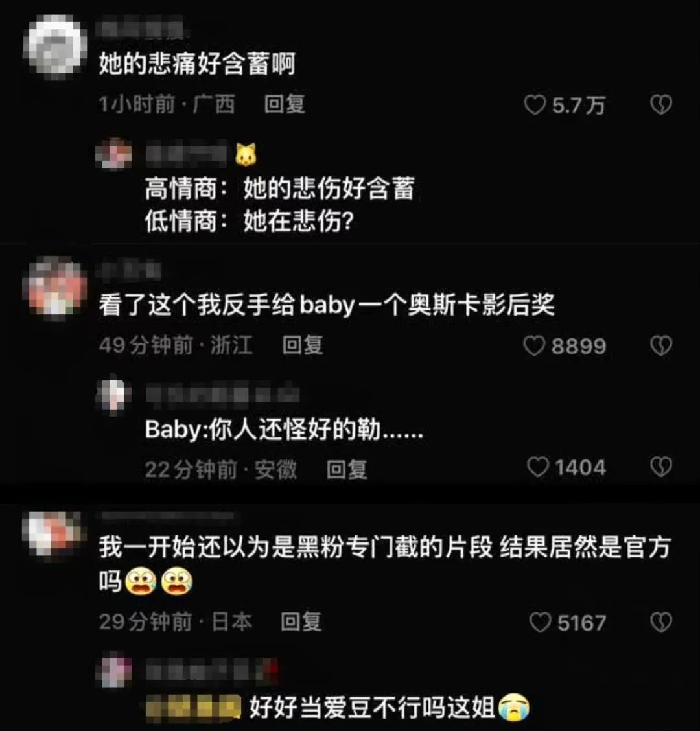Select the 高情商 低情商 reply text

tap(279, 205)
